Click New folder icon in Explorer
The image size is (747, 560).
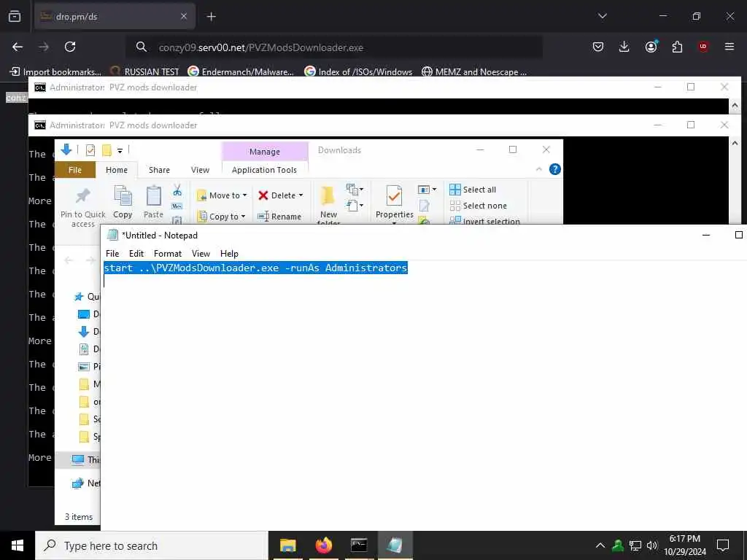coord(328,205)
